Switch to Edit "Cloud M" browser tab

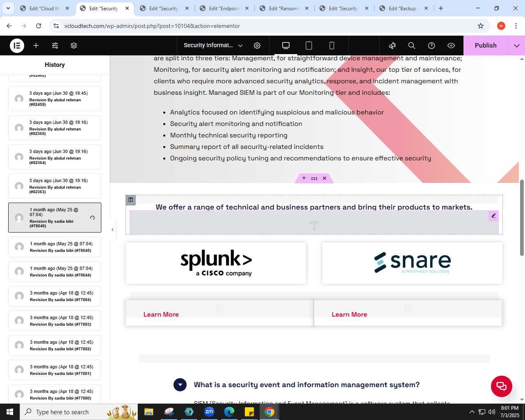click(x=44, y=8)
